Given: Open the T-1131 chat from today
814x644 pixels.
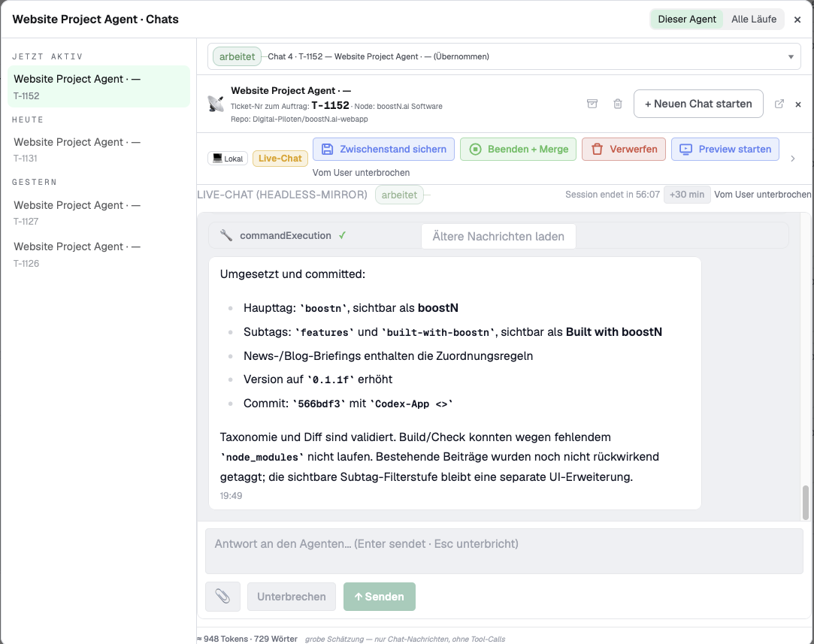Looking at the screenshot, I should pos(98,150).
